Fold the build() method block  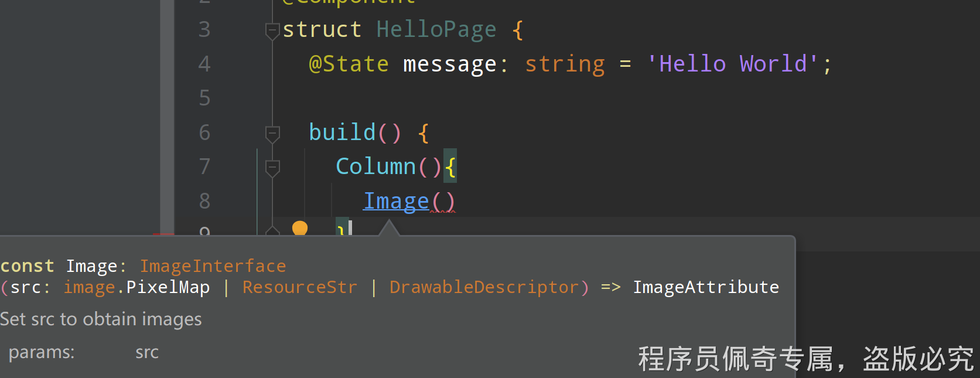[272, 133]
